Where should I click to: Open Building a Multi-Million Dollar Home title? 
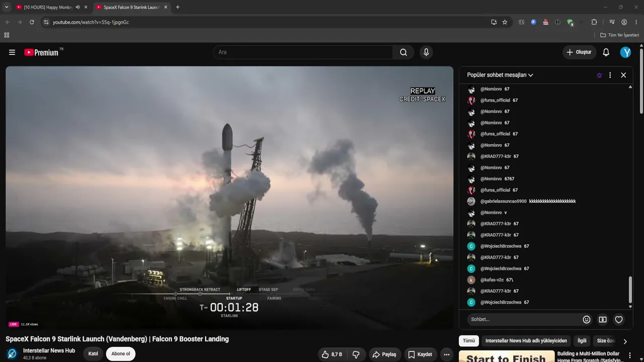pyautogui.click(x=588, y=357)
